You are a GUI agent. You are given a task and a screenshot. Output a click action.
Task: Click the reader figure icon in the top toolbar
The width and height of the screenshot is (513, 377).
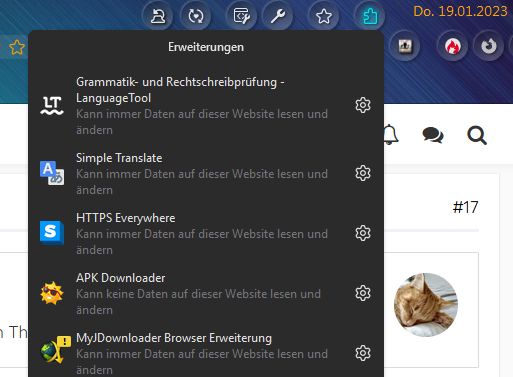coord(157,16)
